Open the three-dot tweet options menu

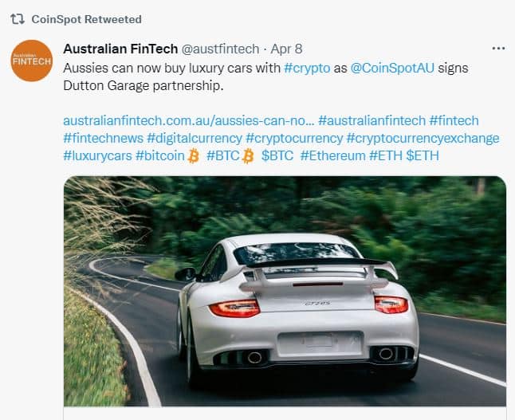[498, 49]
